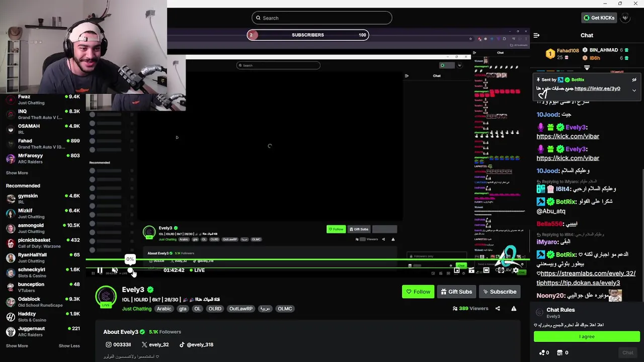Screen dimensions: 644x362
Task: Click RyanHallYall's avatar icon
Action: pyautogui.click(x=11, y=258)
